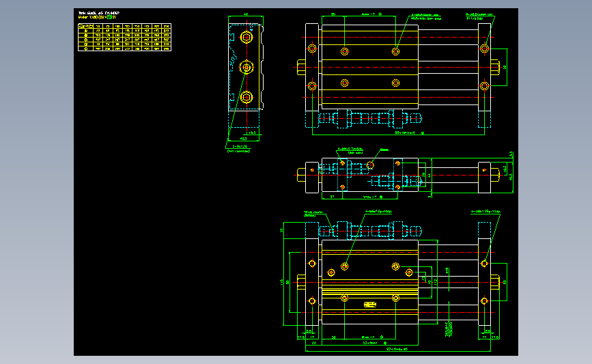
Task: Select the cyan dashed shock absorber below the top view
Action: click(370, 119)
